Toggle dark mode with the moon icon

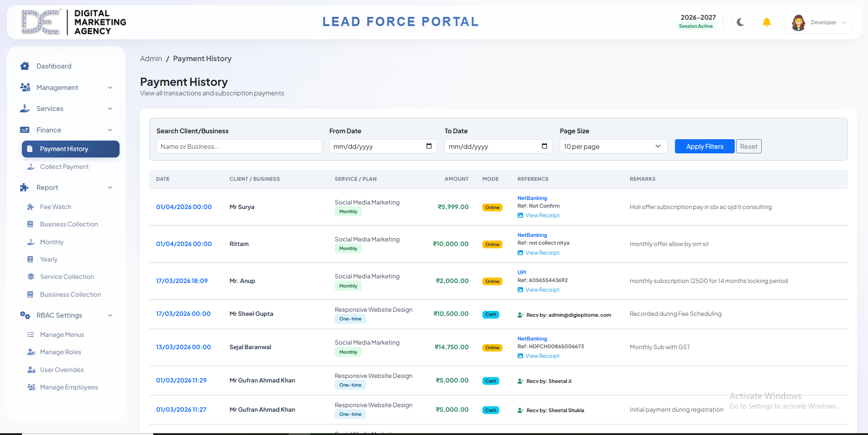coord(740,22)
